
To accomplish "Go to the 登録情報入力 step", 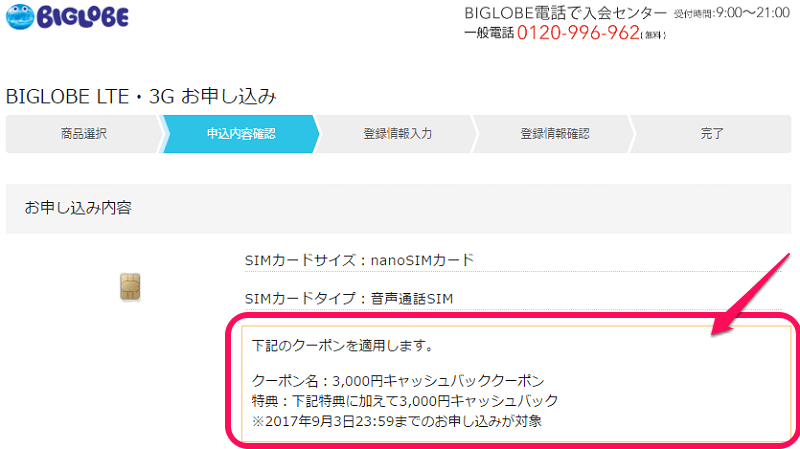I will (397, 134).
